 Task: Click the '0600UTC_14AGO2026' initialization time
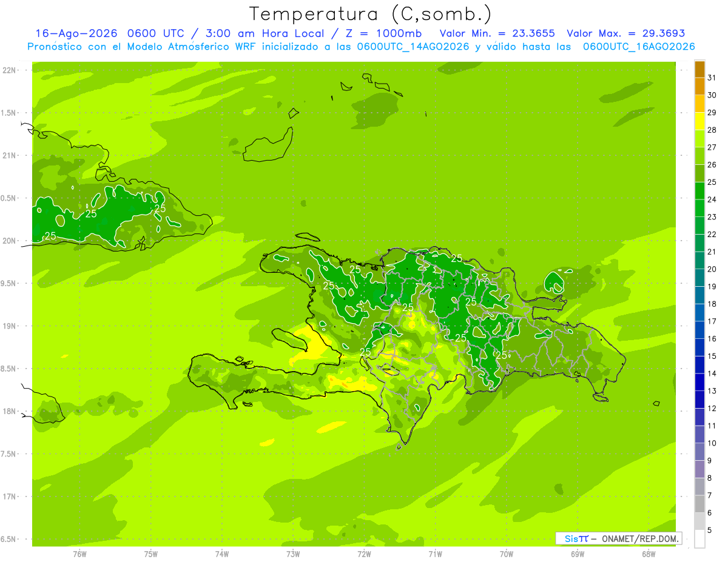pyautogui.click(x=413, y=47)
